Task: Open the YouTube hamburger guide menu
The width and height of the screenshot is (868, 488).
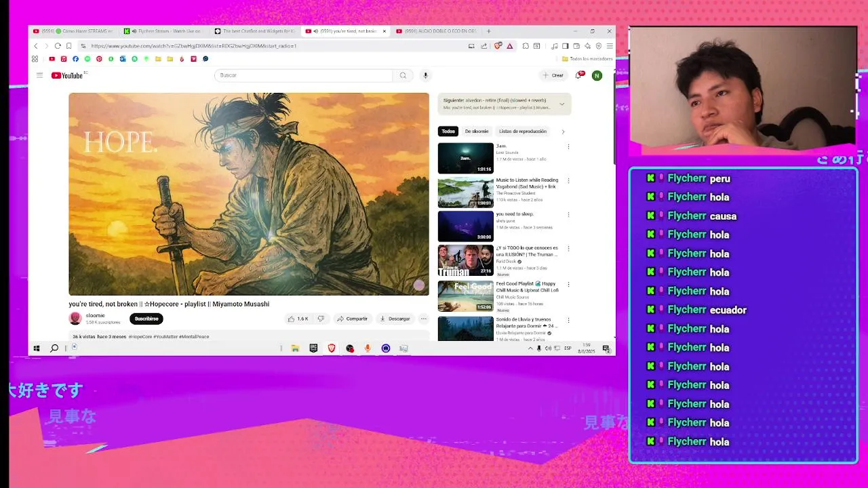Action: pyautogui.click(x=39, y=75)
